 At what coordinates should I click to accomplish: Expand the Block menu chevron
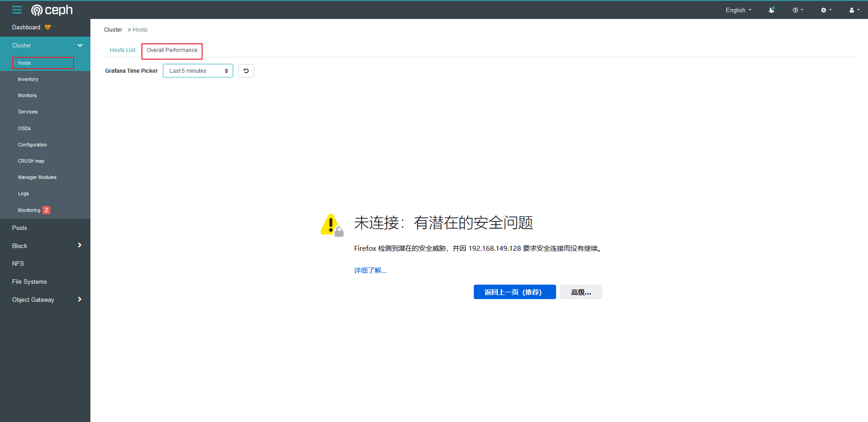pyautogui.click(x=80, y=245)
